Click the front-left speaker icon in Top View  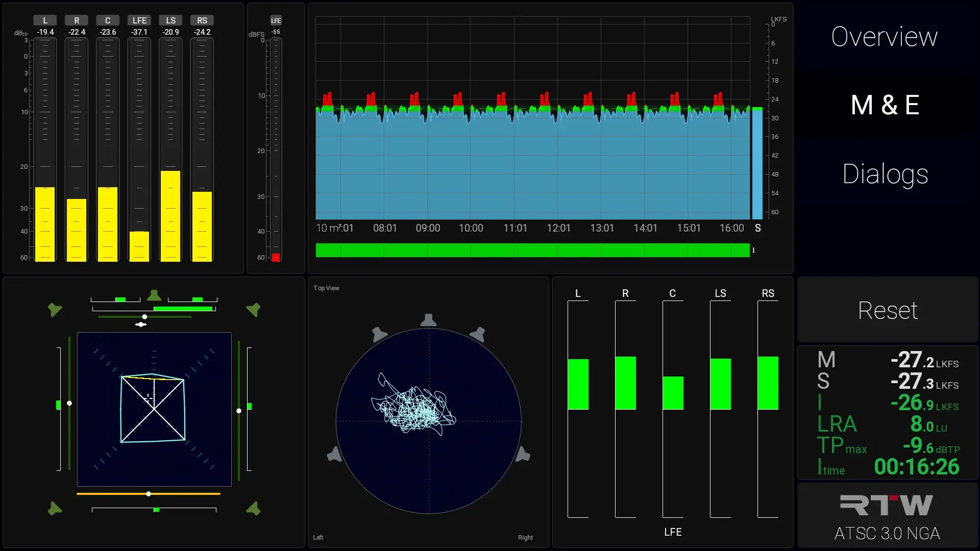379,334
